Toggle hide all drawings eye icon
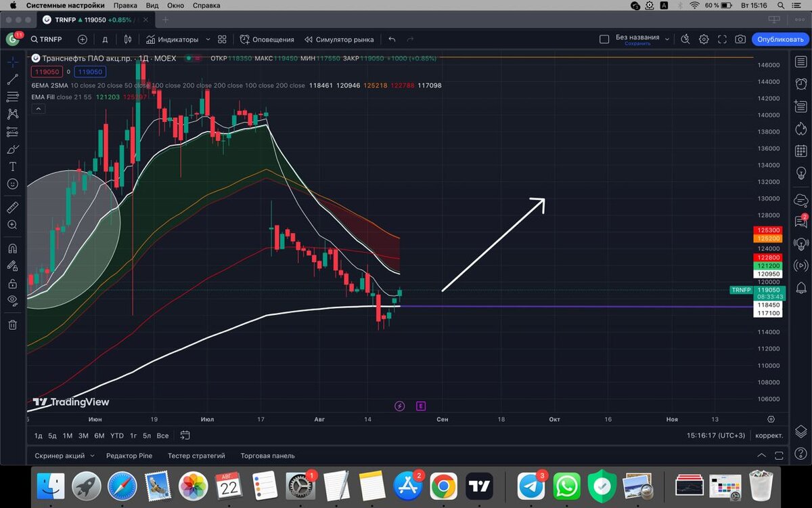 [x=12, y=300]
